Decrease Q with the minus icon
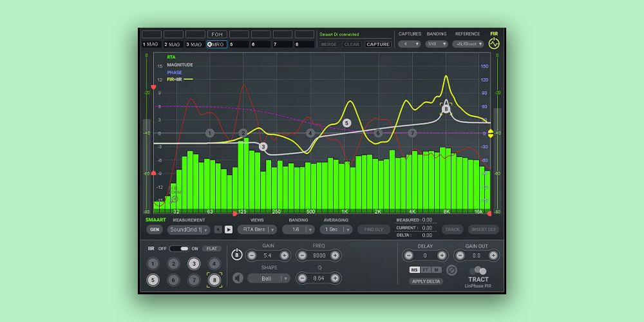This screenshot has height=322, width=644. click(302, 278)
